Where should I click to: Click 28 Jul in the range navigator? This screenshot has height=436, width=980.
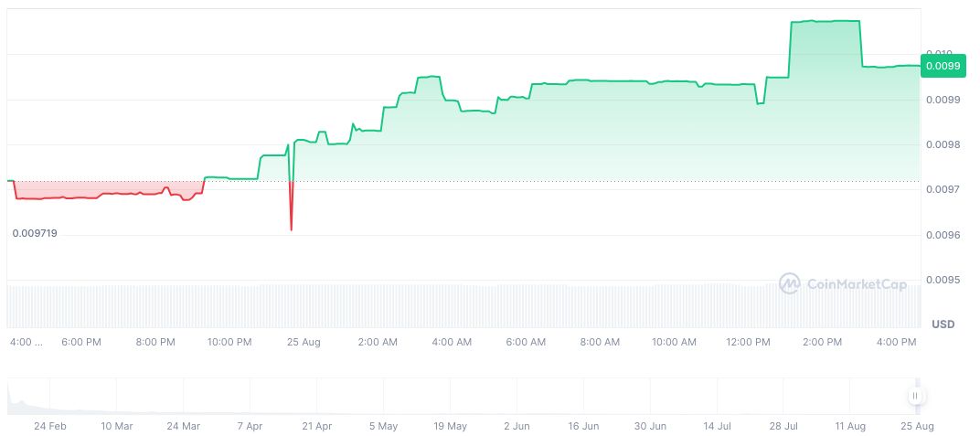(x=783, y=426)
